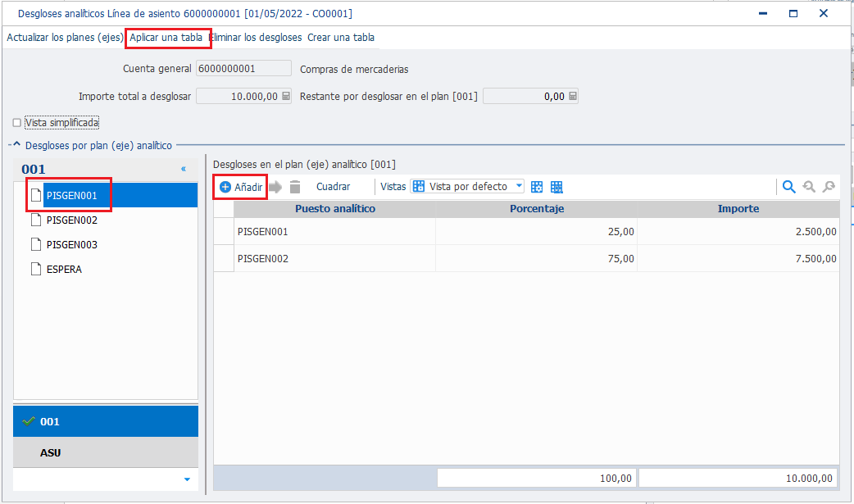Click the 75,00 percentage cell
Viewport: 854px width, 504px height.
tap(537, 258)
